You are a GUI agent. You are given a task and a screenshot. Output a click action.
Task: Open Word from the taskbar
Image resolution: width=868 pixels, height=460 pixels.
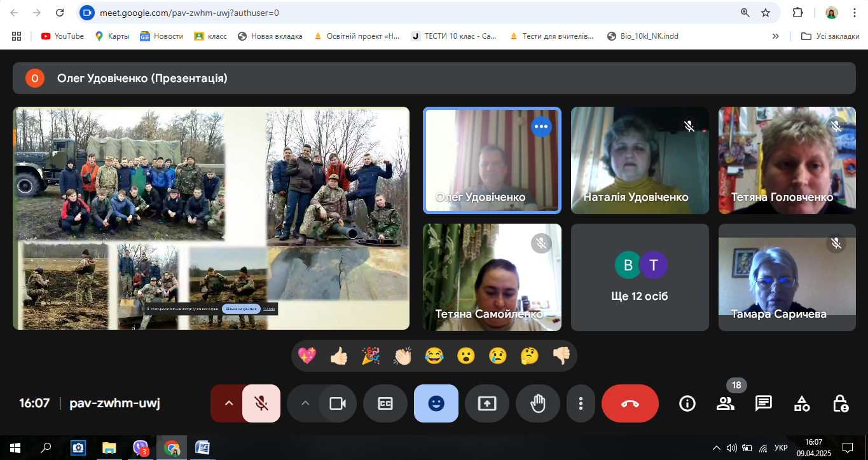coord(203,448)
